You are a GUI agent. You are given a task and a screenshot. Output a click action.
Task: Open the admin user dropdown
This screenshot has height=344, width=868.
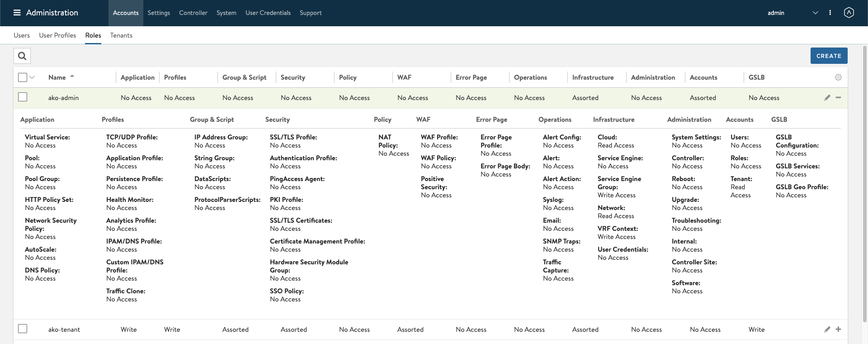(x=793, y=13)
